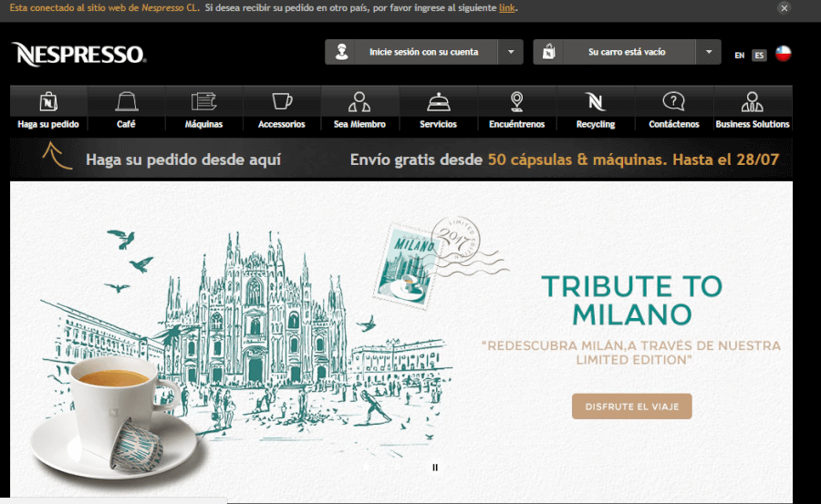Image resolution: width=821 pixels, height=504 pixels.
Task: Expand the account login dropdown arrow
Action: [x=511, y=52]
